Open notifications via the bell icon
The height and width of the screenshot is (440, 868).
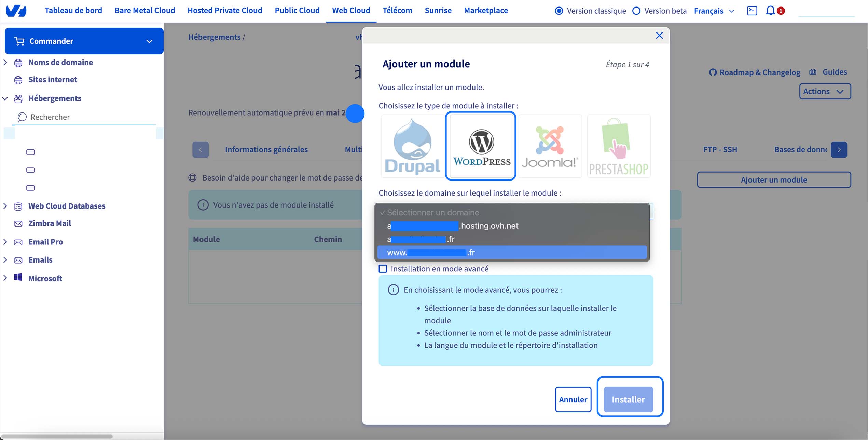click(770, 11)
